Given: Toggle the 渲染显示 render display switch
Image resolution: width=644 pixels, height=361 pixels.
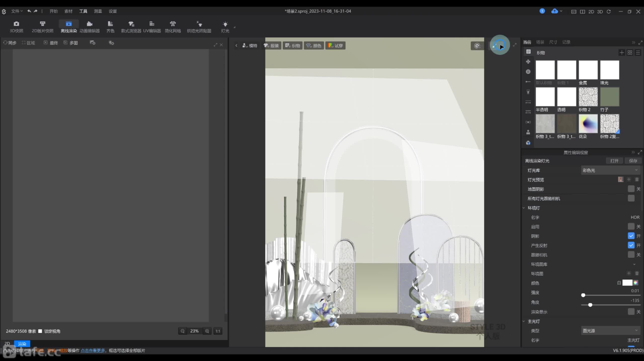Looking at the screenshot, I should pyautogui.click(x=631, y=312).
